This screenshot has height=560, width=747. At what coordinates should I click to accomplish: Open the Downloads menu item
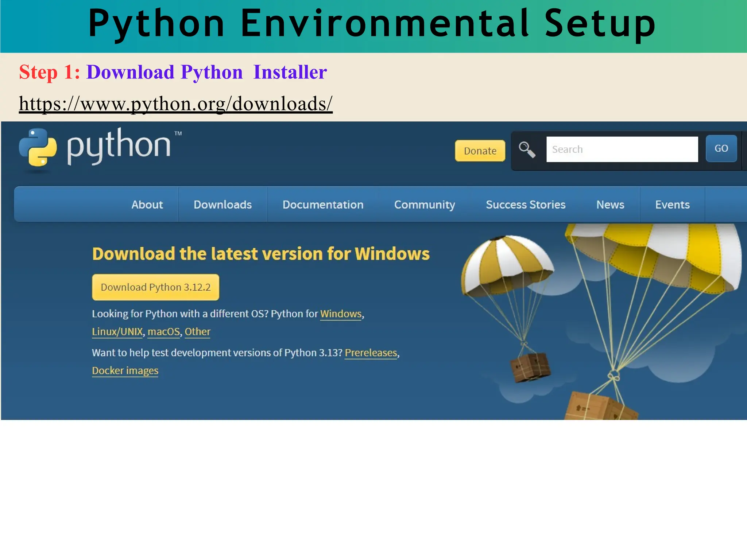222,205
